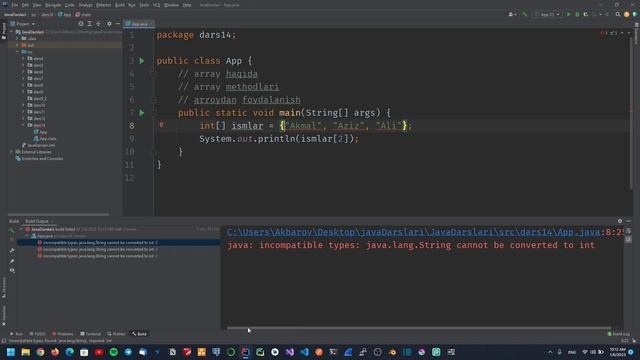Open File Explorer in Windows taskbar
The height and width of the screenshot is (360, 640).
click(x=25, y=352)
